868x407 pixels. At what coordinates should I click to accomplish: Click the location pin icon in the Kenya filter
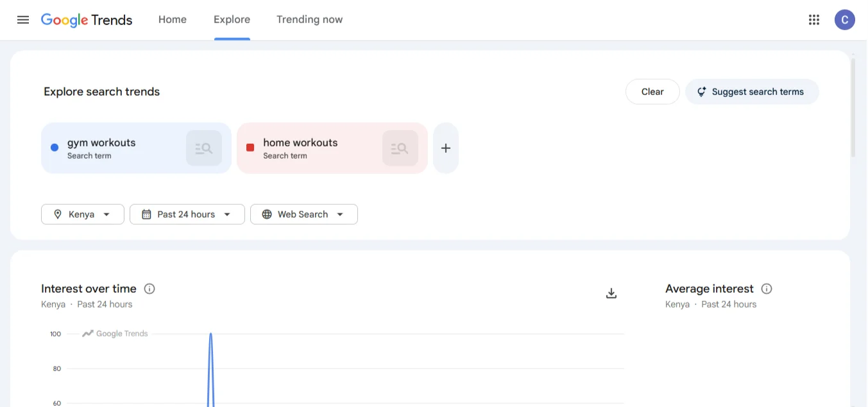click(x=58, y=214)
